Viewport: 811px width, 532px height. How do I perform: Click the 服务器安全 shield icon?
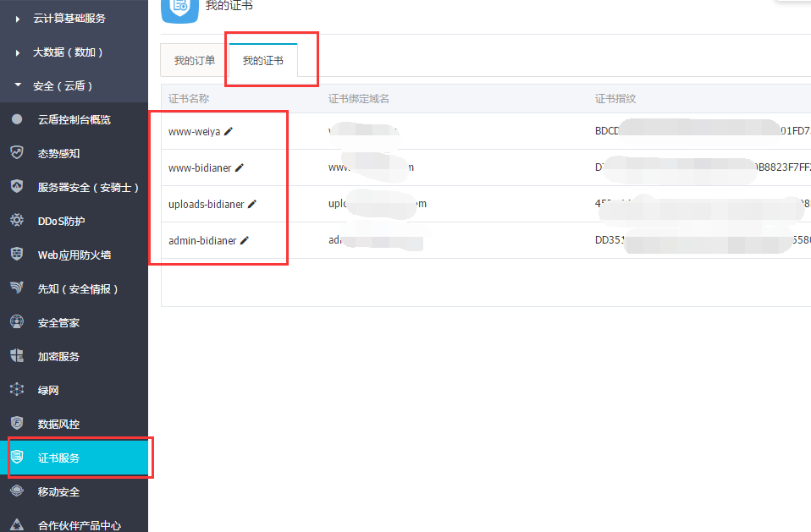(17, 187)
